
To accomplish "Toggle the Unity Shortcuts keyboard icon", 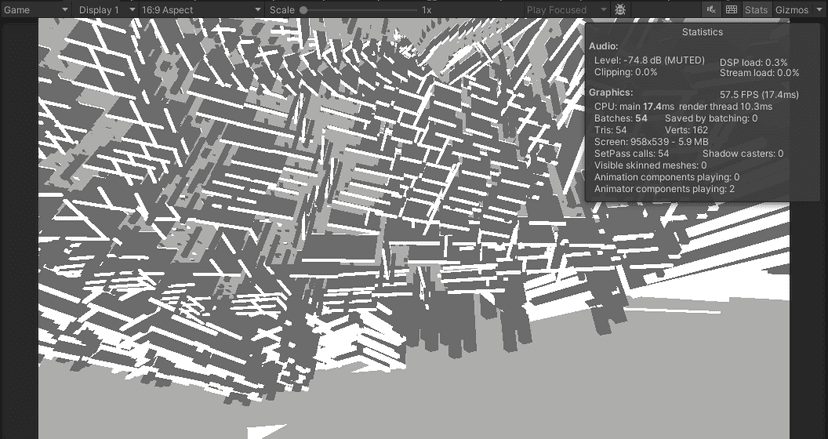I will click(731, 10).
